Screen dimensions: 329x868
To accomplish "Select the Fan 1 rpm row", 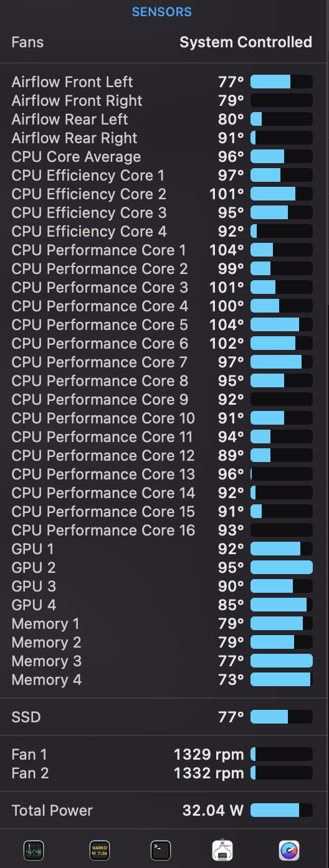I will click(162, 755).
